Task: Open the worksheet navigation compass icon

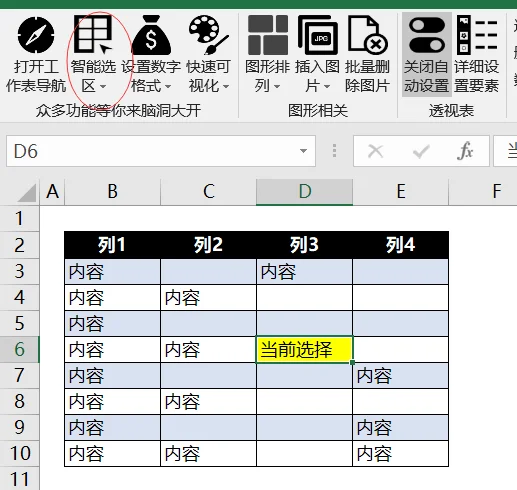Action: coord(36,35)
